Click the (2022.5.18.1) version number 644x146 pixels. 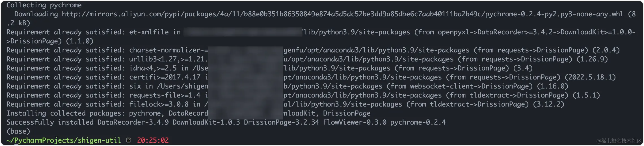(590, 77)
